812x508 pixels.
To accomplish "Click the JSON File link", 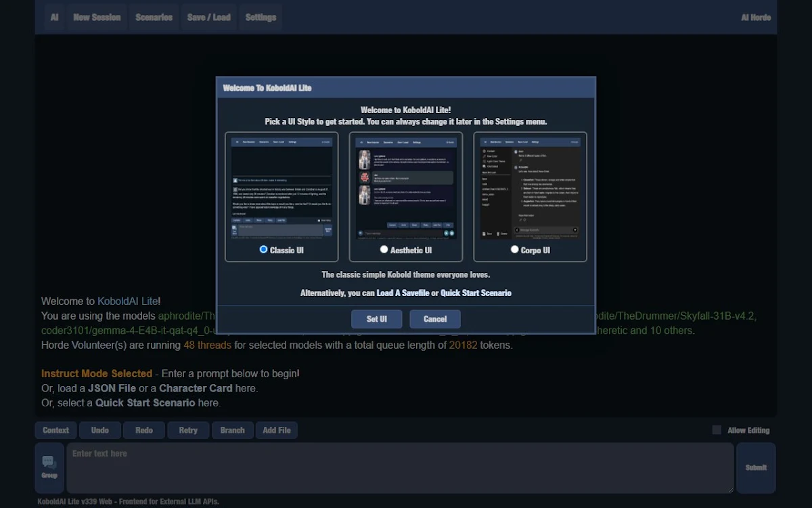I will click(x=112, y=388).
